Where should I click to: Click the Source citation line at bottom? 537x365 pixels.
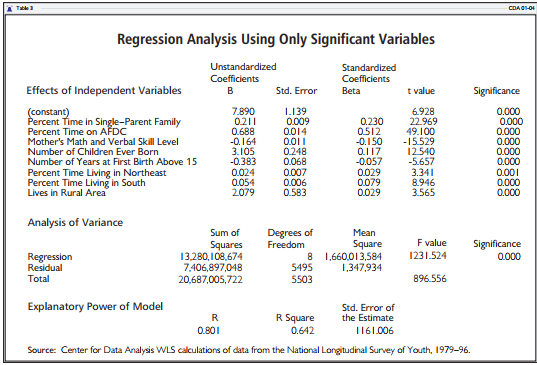pyautogui.click(x=249, y=350)
